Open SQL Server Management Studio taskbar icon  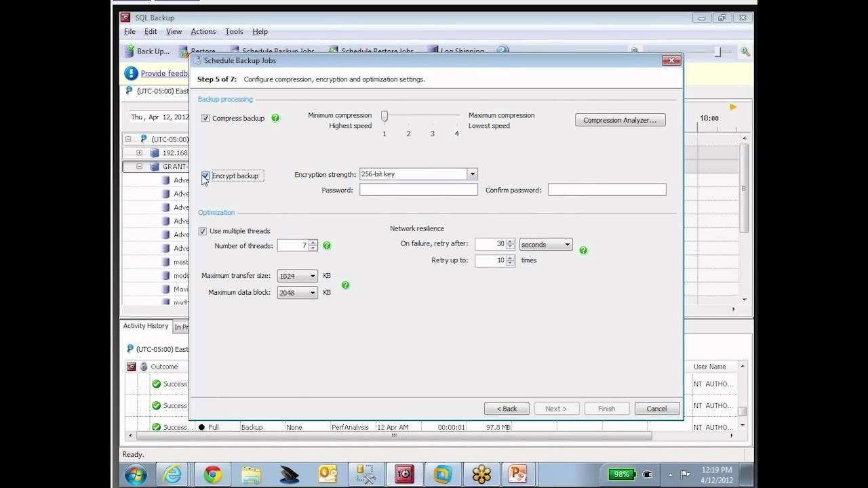367,474
